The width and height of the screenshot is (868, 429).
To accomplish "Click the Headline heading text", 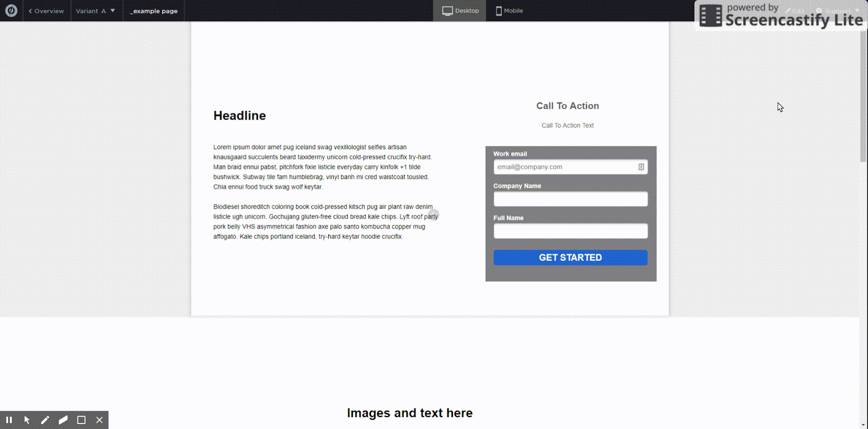I will [240, 116].
